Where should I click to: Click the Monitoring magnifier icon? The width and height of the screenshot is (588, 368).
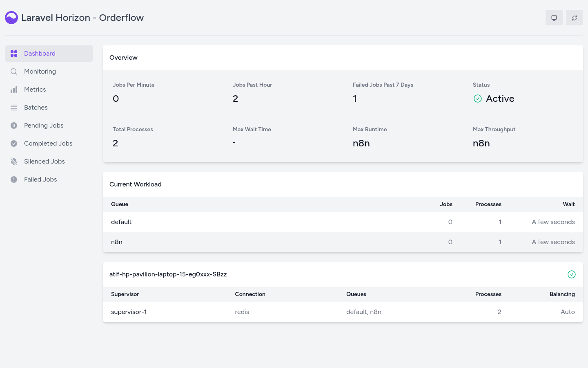click(14, 72)
